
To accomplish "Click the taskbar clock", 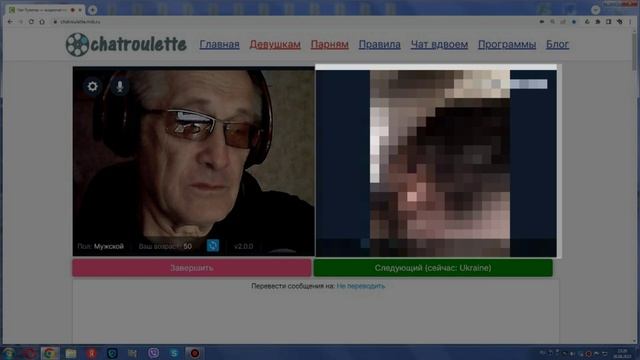I will click(622, 353).
